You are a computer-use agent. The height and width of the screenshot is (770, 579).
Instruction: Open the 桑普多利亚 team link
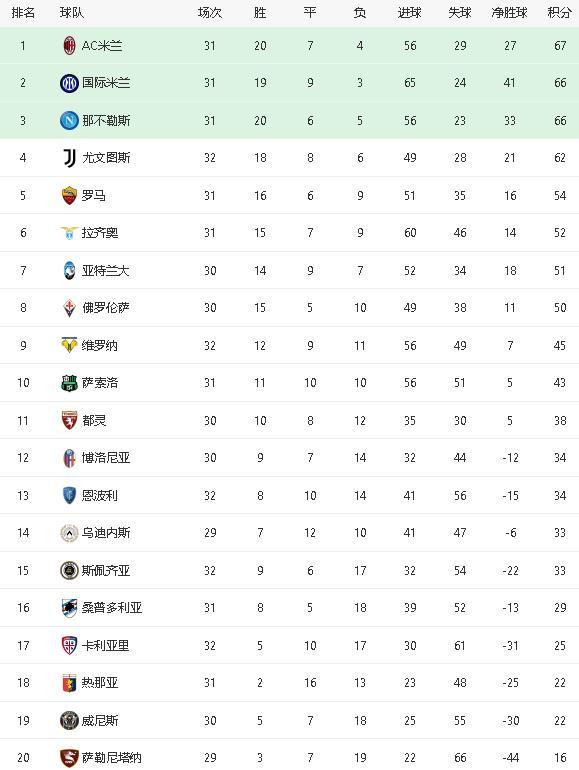pyautogui.click(x=112, y=608)
